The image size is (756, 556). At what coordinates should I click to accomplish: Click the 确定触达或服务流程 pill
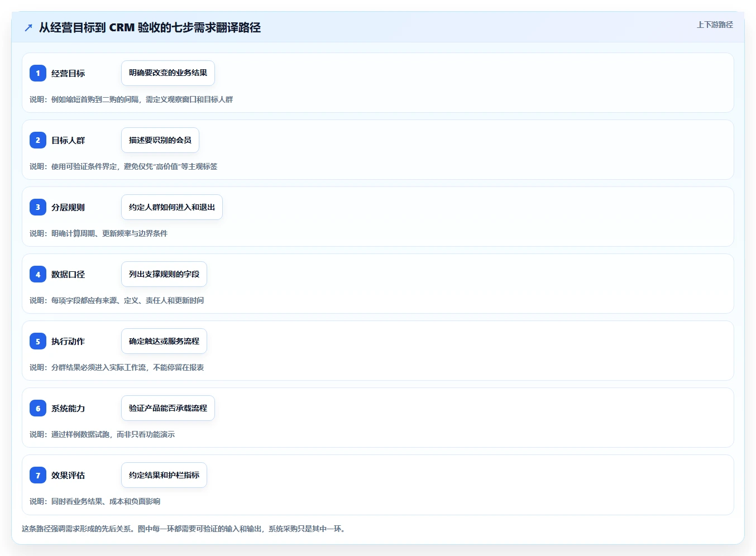(x=164, y=341)
